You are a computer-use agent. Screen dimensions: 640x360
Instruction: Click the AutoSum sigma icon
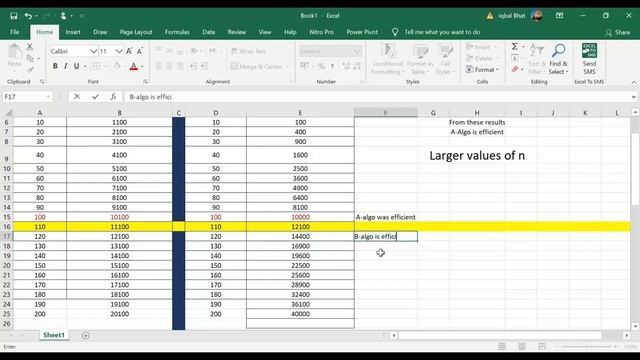(x=515, y=47)
